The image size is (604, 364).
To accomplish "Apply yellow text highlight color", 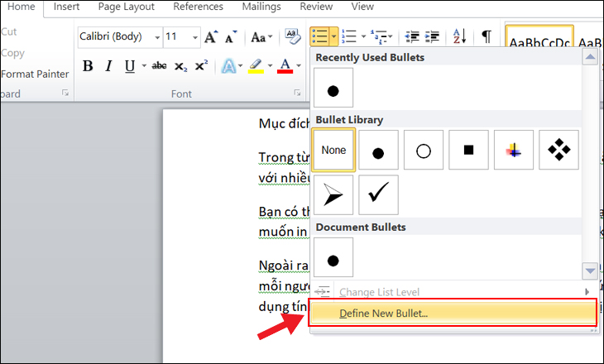I will pos(256,66).
